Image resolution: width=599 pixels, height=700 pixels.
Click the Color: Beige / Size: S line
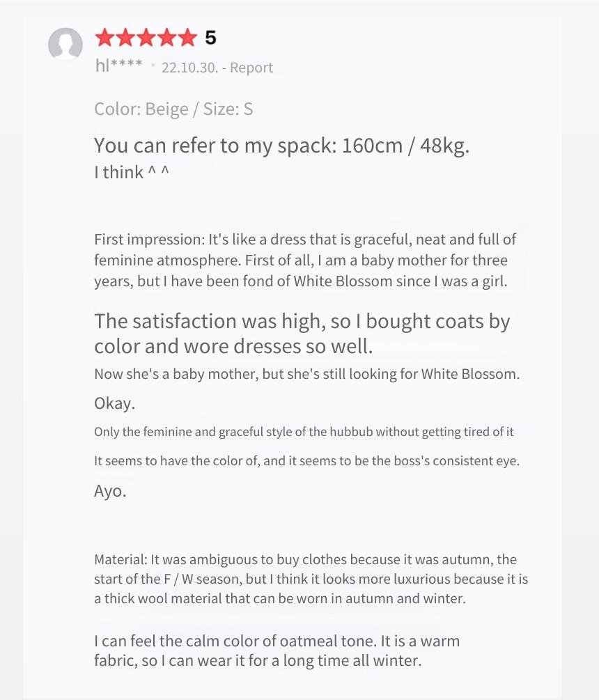tap(173, 109)
